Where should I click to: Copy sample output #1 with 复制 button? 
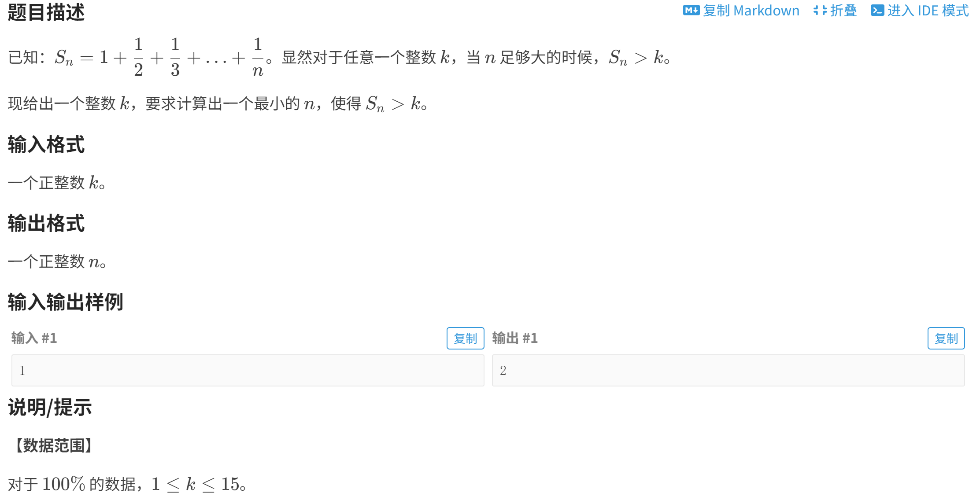pos(946,338)
